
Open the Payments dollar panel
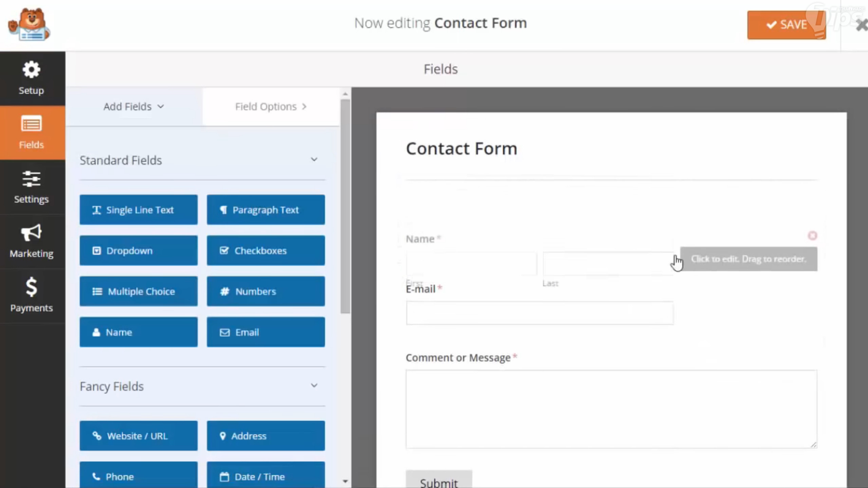tap(31, 295)
